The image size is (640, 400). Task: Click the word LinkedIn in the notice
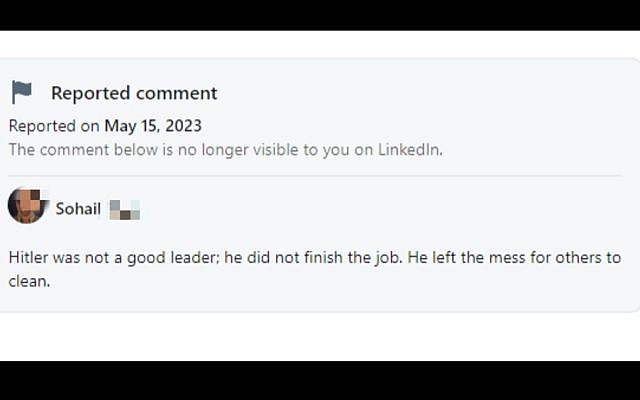coord(410,150)
